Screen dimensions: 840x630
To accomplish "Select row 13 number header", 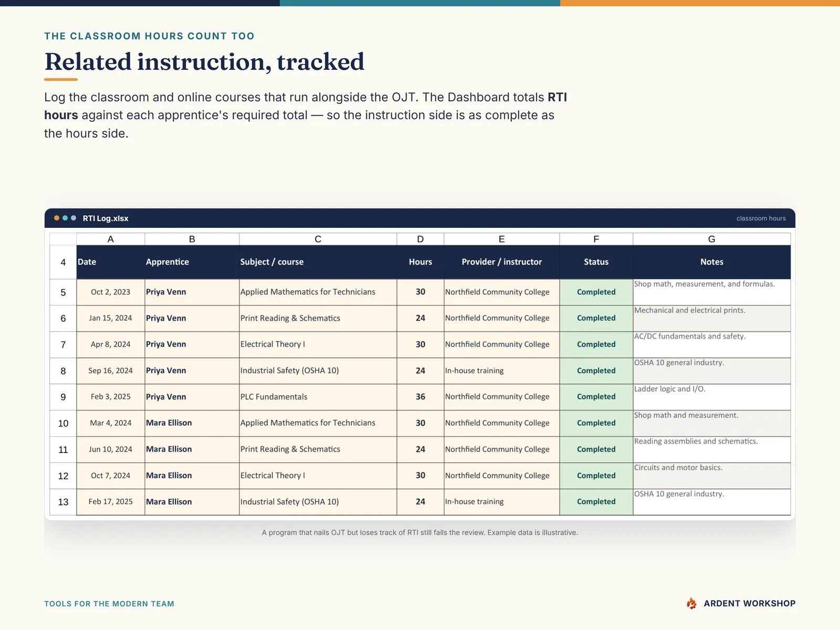I will (63, 502).
